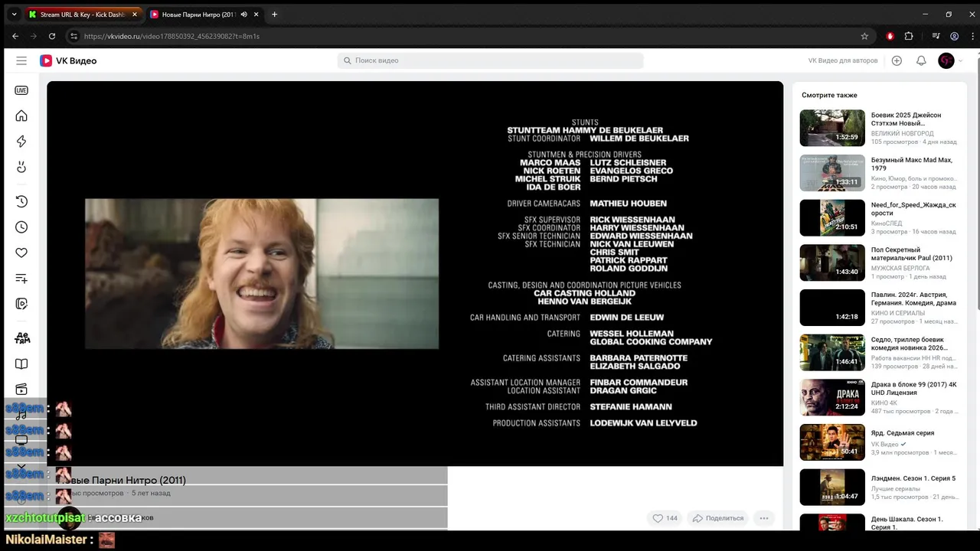Open thumbnail with 1:33:11 duration
This screenshot has height=551, width=980.
click(832, 173)
